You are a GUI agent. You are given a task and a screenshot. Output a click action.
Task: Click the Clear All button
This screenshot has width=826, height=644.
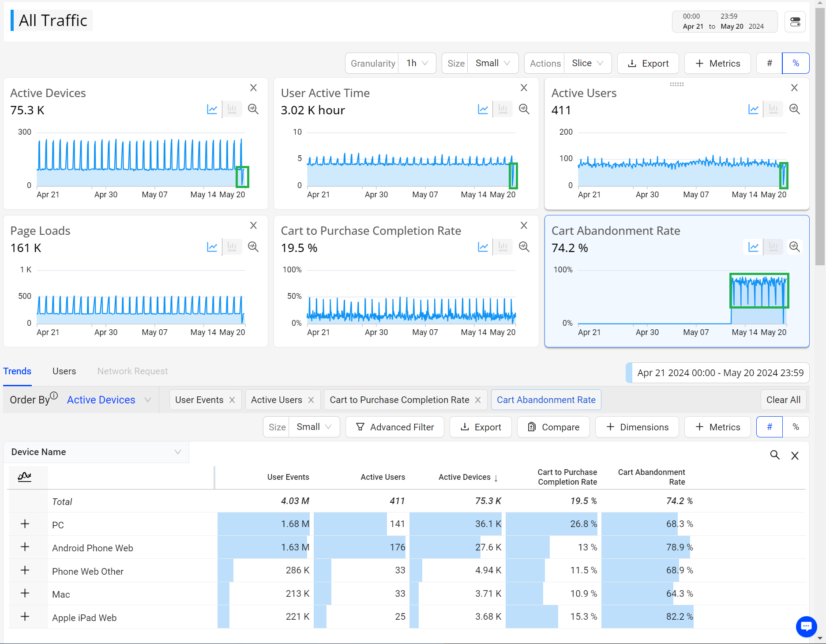pyautogui.click(x=783, y=400)
